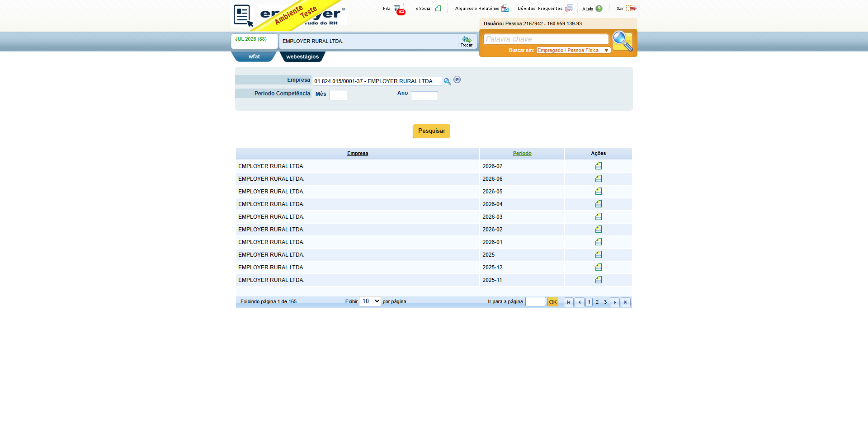Sort table by Empresa column header
868x427 pixels.
358,154
